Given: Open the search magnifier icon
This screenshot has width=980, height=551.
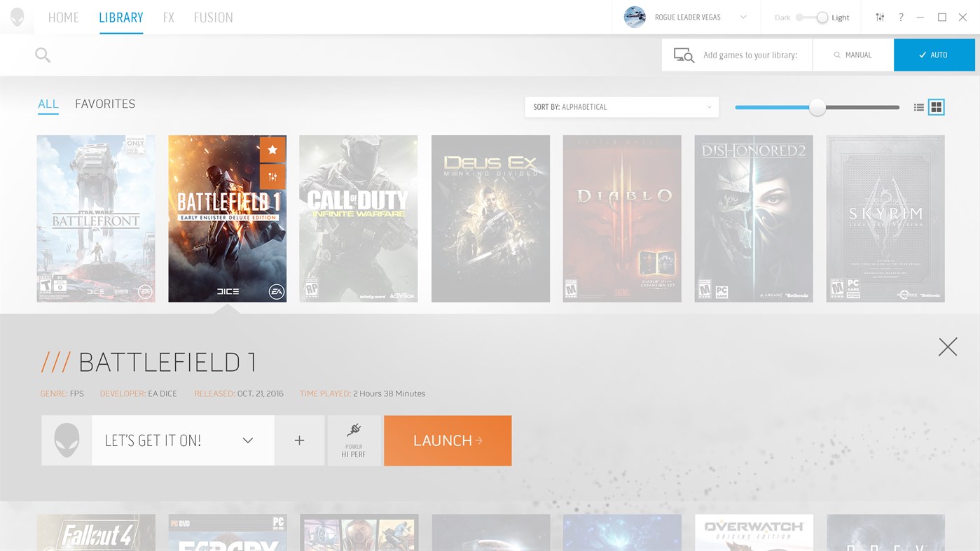Looking at the screenshot, I should click(43, 55).
